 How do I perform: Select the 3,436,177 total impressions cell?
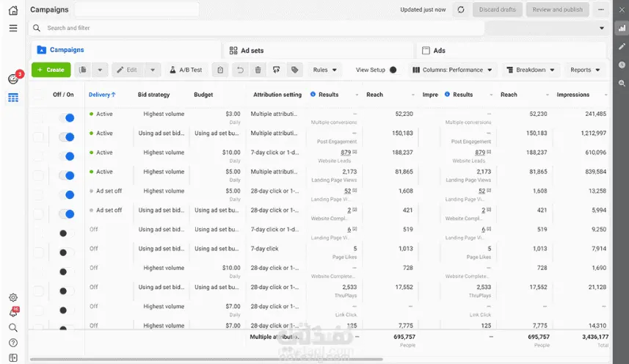point(595,337)
